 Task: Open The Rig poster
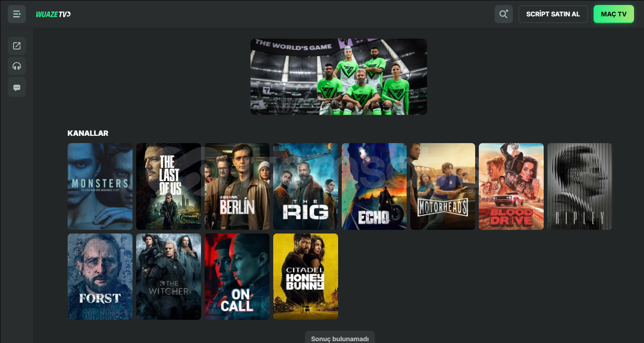click(305, 186)
